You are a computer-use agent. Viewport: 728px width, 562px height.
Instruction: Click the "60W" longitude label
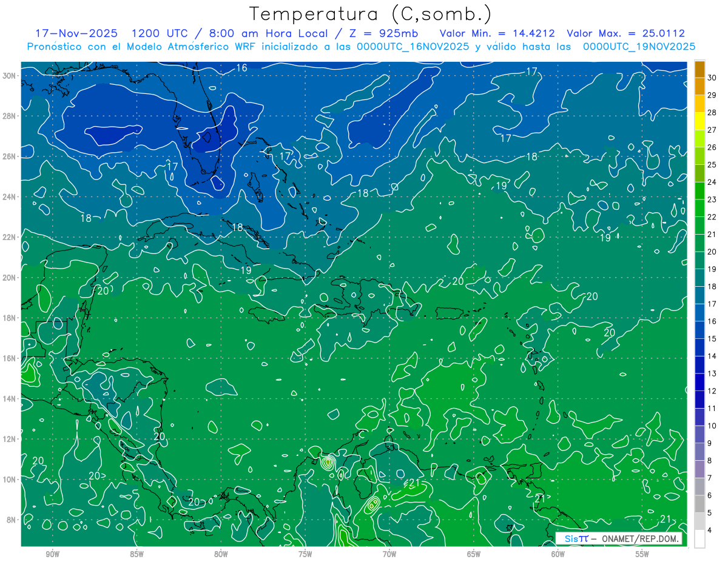558,554
